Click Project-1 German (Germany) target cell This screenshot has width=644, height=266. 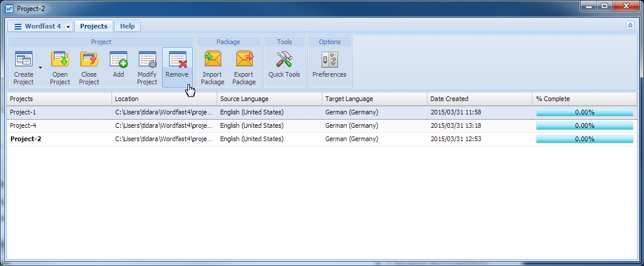352,112
